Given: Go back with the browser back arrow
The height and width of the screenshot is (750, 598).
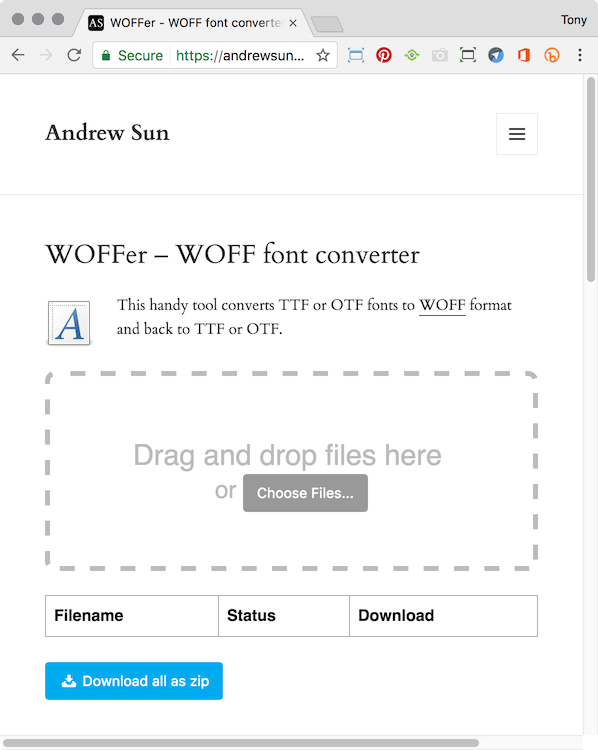Looking at the screenshot, I should [x=18, y=55].
